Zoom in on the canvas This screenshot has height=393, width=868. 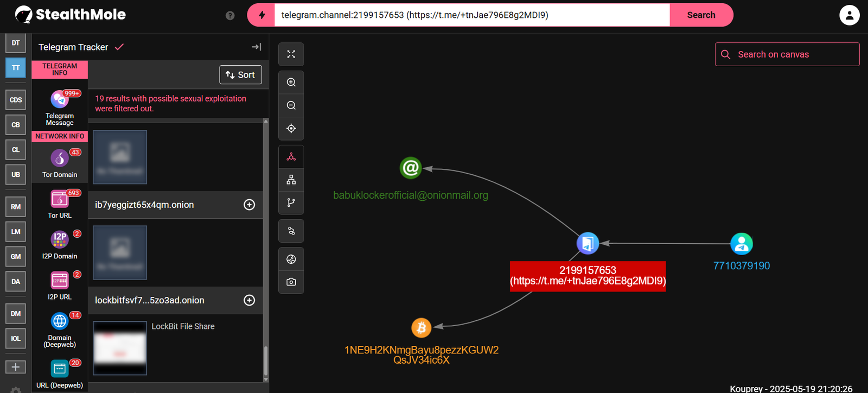coord(291,83)
